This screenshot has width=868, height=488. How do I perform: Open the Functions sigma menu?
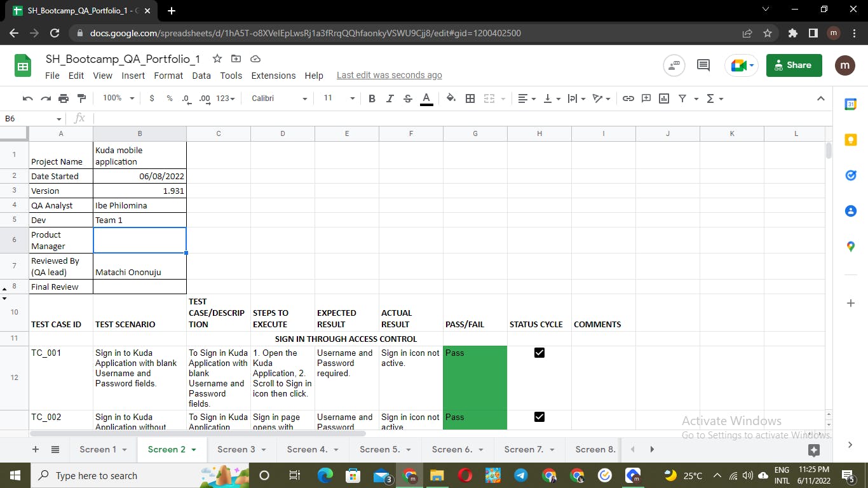pos(715,98)
